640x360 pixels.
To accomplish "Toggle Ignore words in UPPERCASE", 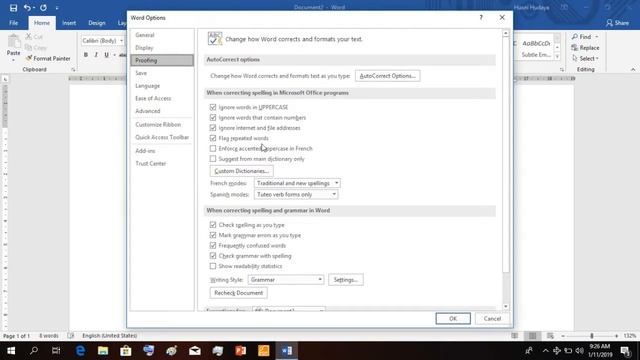I will coord(213,107).
